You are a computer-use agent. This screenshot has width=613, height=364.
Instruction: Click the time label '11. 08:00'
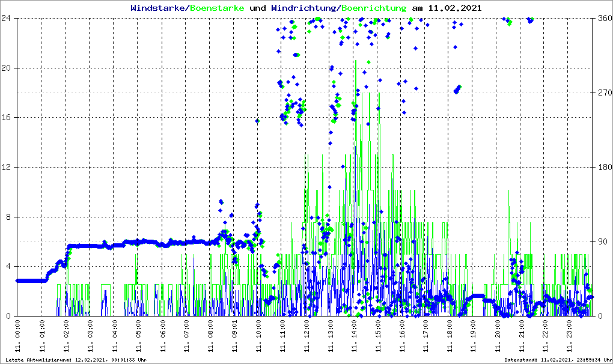210,336
